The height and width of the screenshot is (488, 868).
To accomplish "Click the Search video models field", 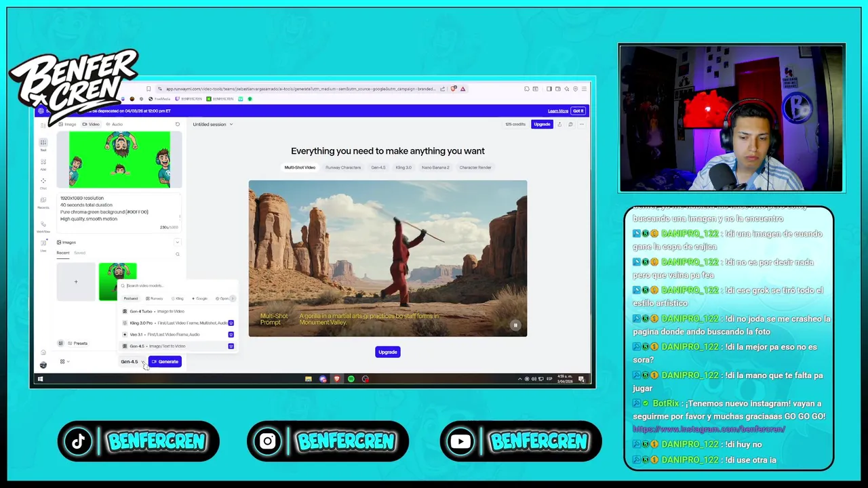I will [178, 285].
